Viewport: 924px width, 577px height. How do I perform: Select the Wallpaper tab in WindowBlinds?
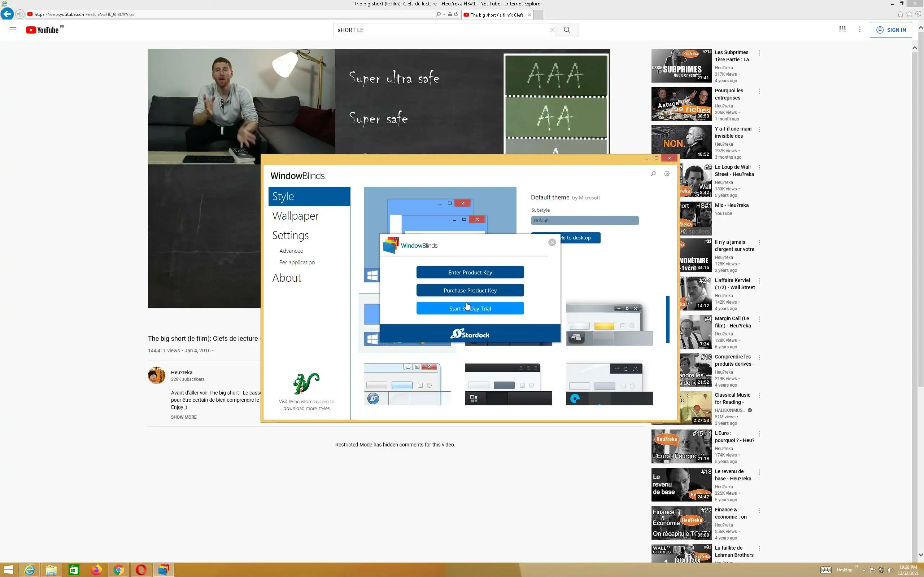[x=296, y=216]
